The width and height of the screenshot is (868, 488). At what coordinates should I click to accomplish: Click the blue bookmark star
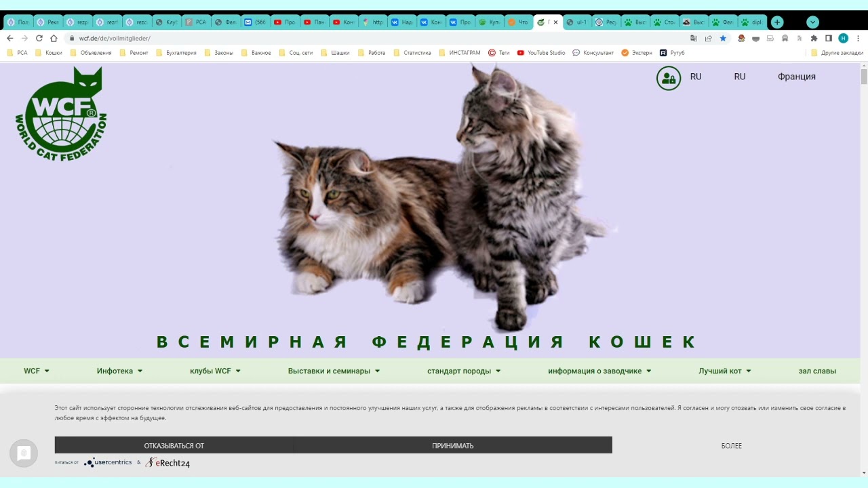pos(723,39)
